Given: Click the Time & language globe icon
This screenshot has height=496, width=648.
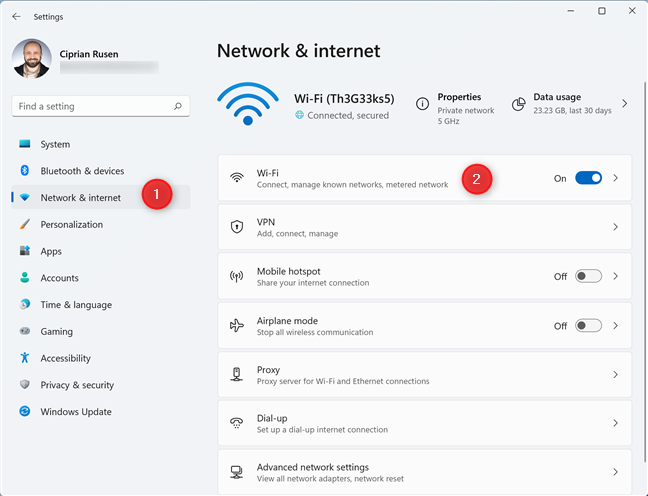Looking at the screenshot, I should [x=25, y=304].
